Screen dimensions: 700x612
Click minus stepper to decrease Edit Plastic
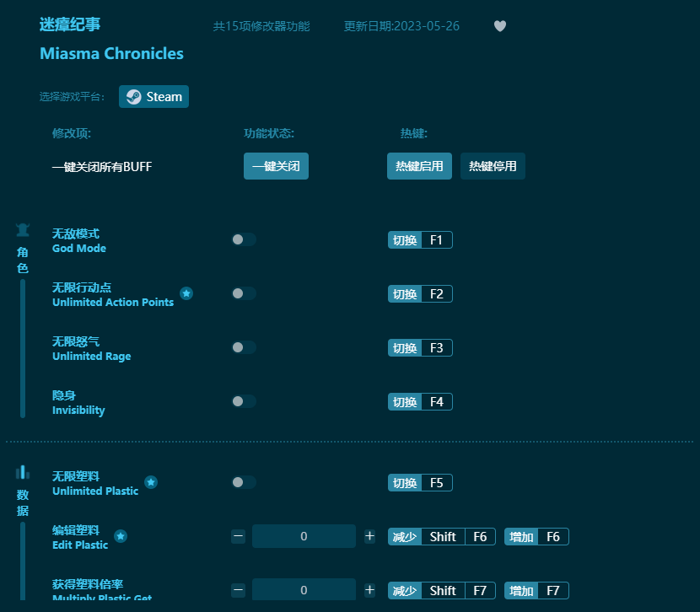(x=238, y=535)
